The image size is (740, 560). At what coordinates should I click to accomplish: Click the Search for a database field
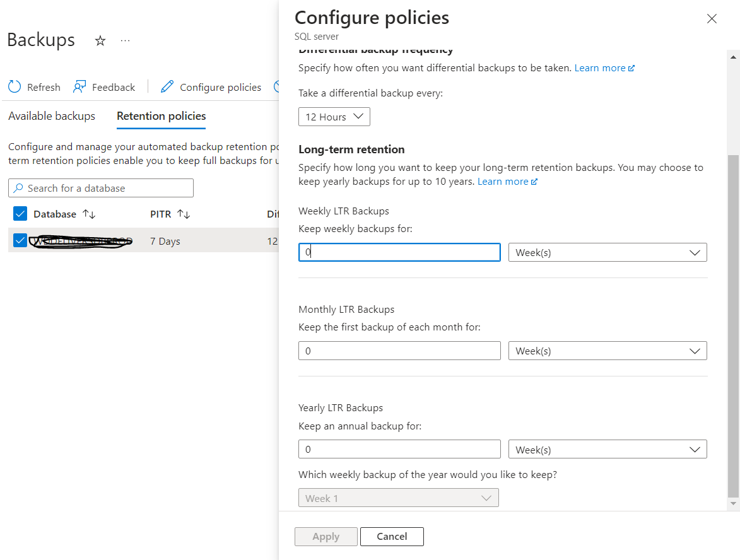[101, 188]
